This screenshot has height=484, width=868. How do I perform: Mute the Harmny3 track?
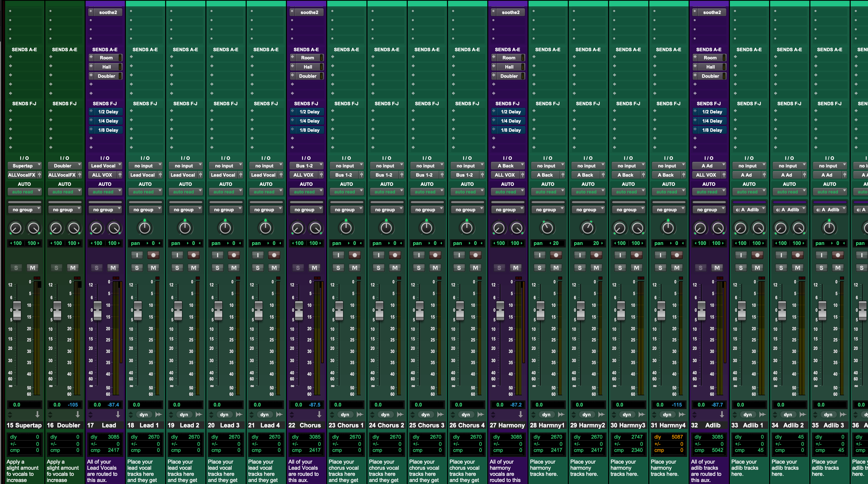(x=636, y=268)
